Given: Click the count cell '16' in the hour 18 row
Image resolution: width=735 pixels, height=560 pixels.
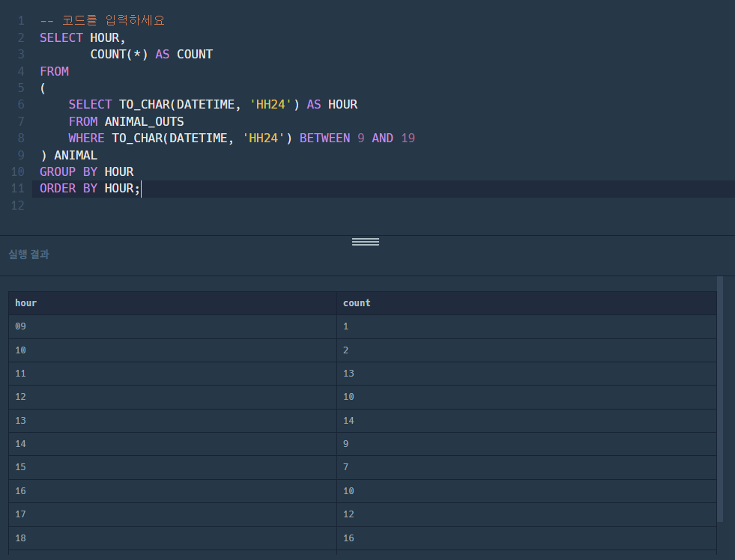Looking at the screenshot, I should pos(527,538).
